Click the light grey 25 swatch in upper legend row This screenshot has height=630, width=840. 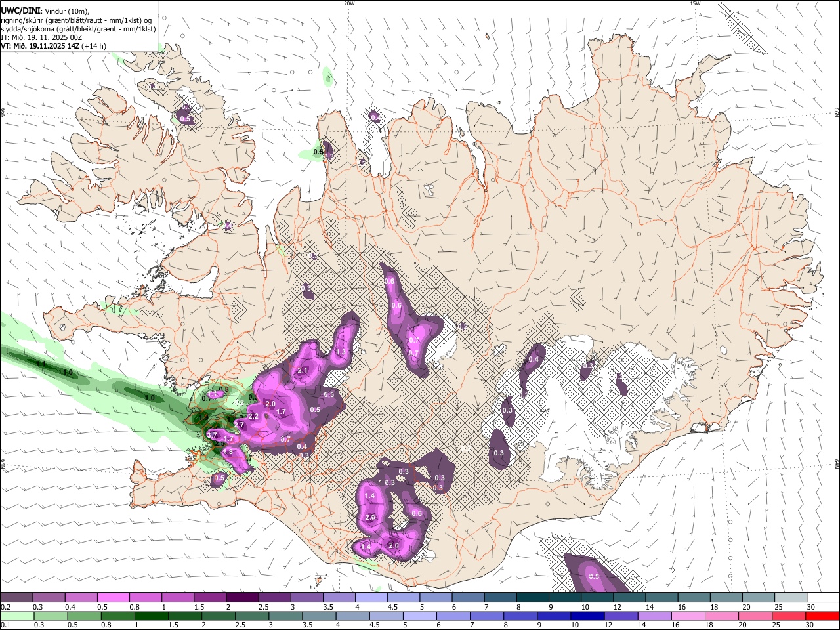pos(791,598)
